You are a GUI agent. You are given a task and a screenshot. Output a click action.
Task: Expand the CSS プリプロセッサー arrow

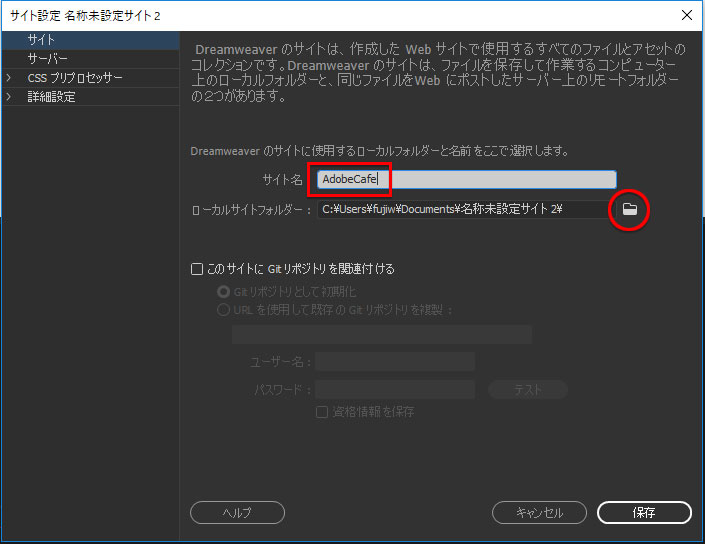click(9, 78)
